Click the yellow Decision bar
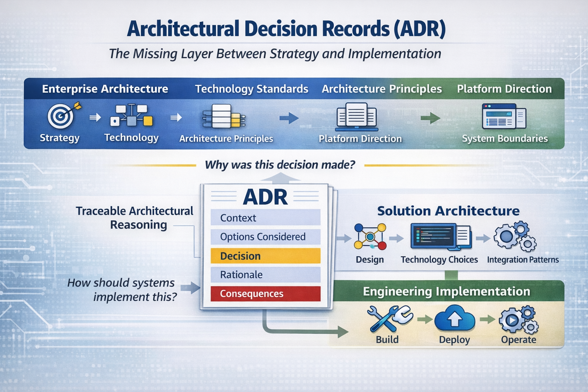 tap(265, 256)
